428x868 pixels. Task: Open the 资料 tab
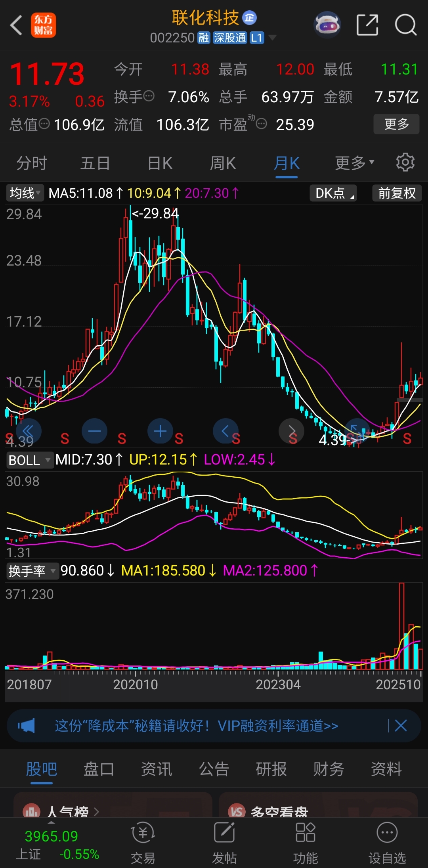pyautogui.click(x=386, y=769)
